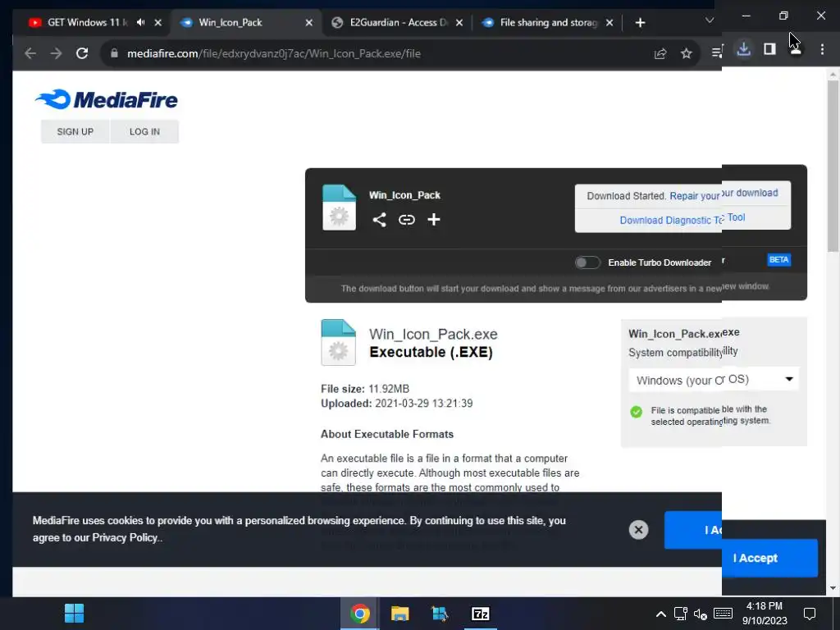This screenshot has height=630, width=840.
Task: Share this page from address bar
Action: [x=660, y=53]
